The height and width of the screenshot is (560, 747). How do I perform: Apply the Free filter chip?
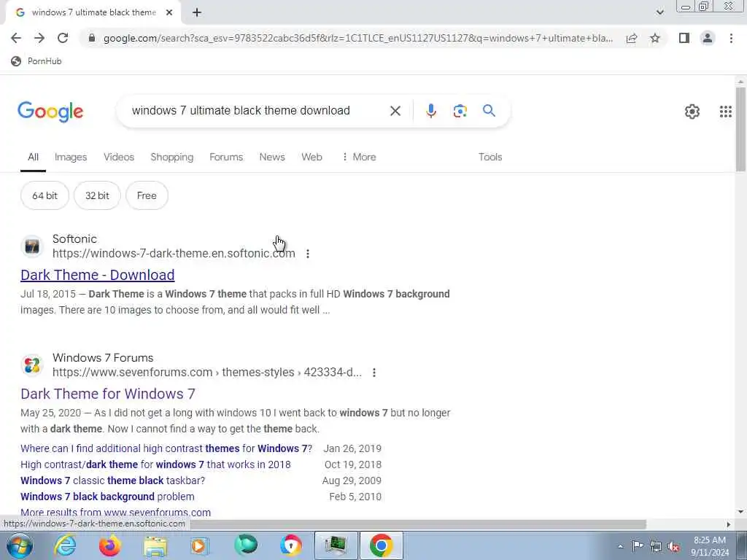point(147,195)
